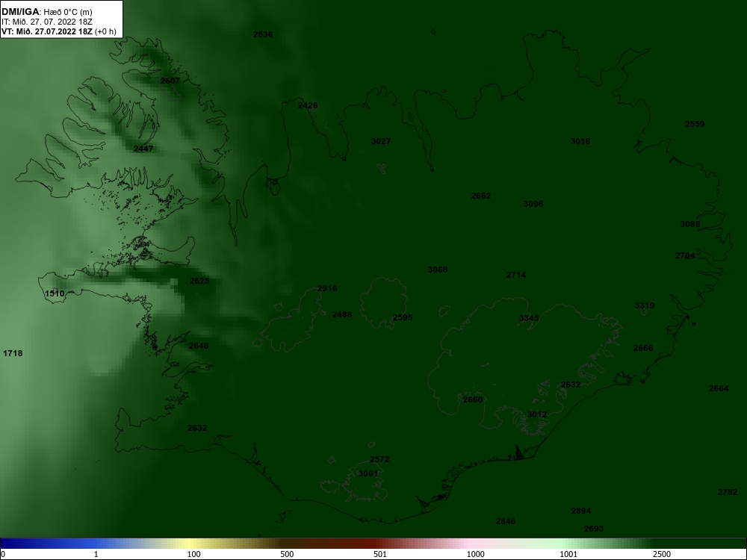Click the 2595 glacier label

[403, 317]
